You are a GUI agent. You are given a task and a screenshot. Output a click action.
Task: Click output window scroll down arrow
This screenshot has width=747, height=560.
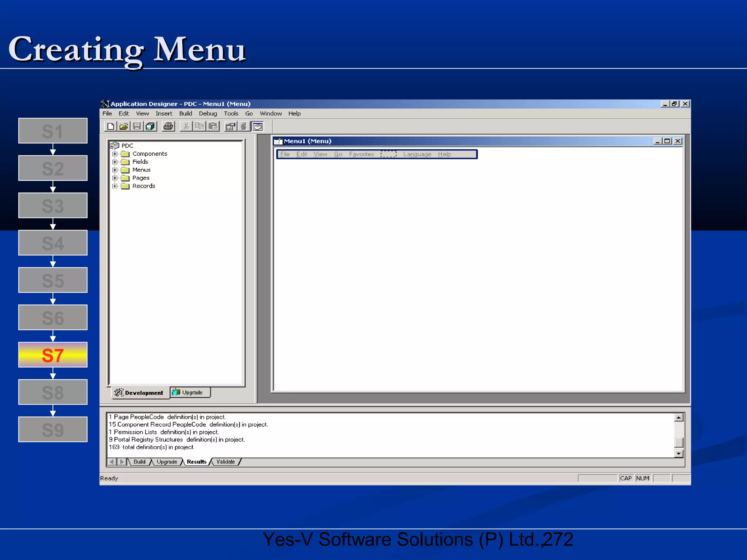(678, 454)
